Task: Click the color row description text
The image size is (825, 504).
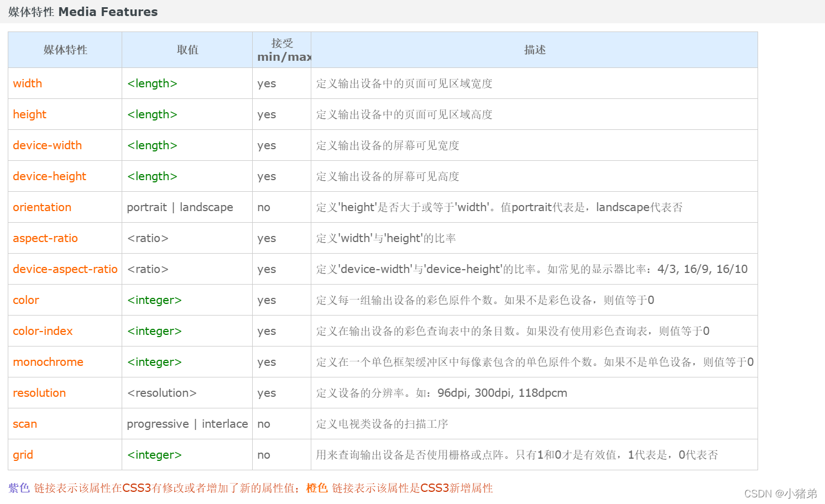Action: tap(485, 300)
